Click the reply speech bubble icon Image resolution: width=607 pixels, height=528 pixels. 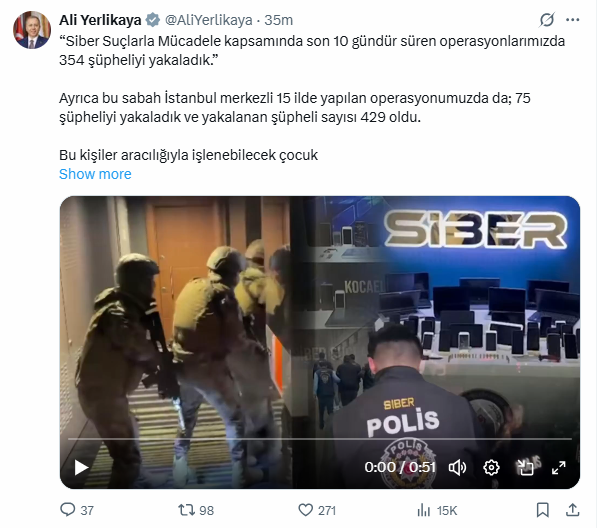click(68, 509)
